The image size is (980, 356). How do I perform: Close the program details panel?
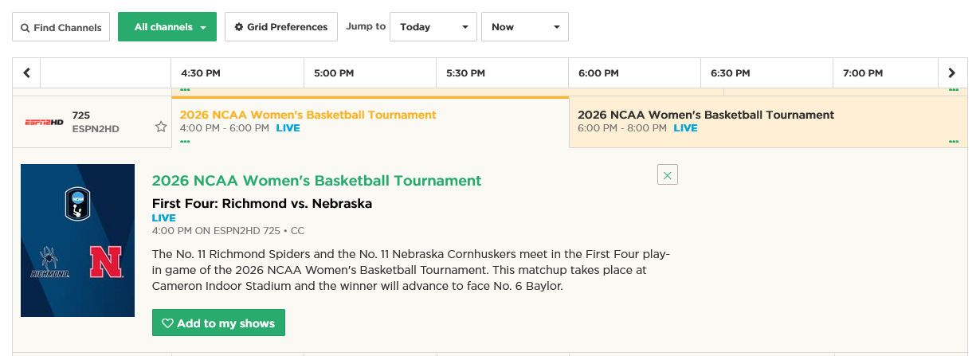click(x=667, y=174)
